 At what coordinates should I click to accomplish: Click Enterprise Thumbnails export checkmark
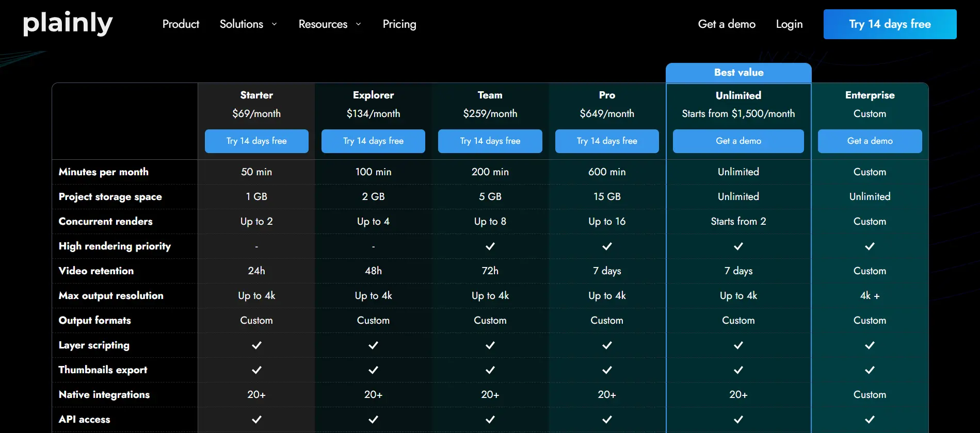coord(870,370)
